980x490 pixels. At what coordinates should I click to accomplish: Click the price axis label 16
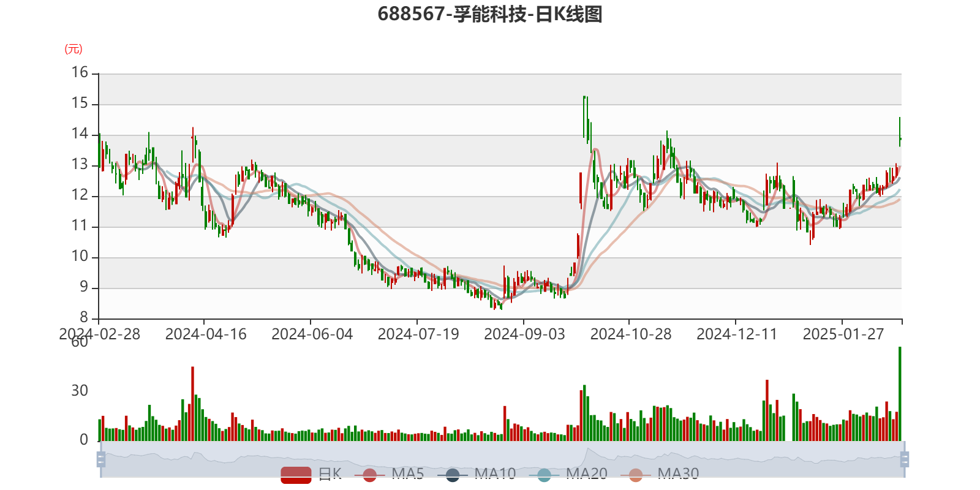click(x=80, y=72)
